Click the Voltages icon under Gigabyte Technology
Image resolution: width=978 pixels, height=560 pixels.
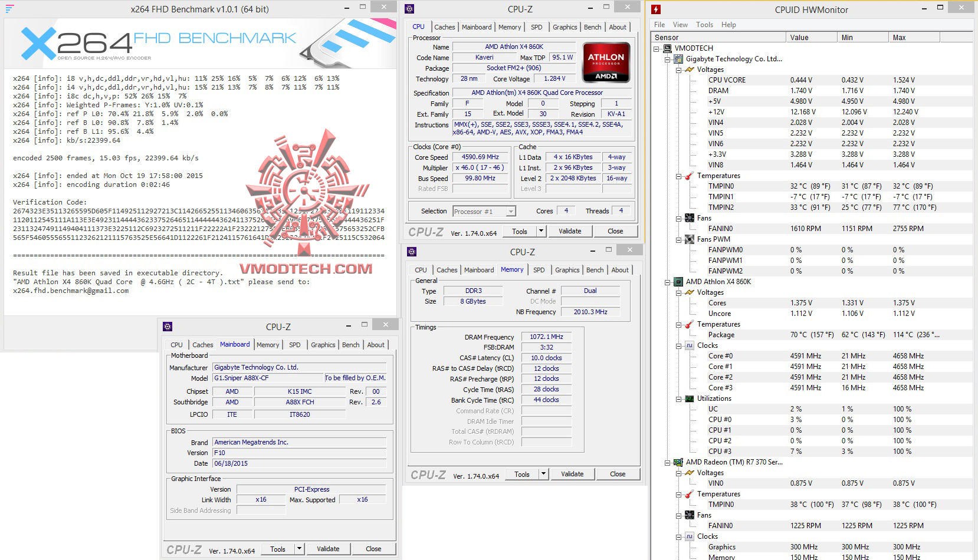tap(690, 70)
